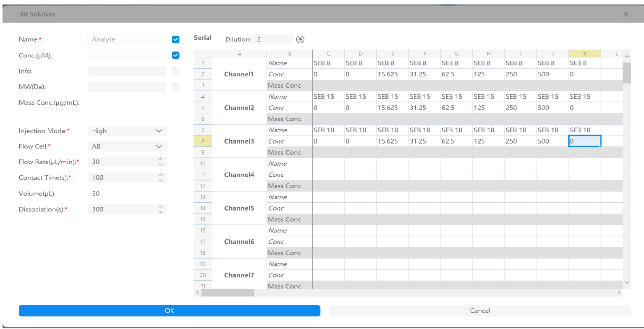The image size is (644, 329).
Task: Click the vertical scrollbar down arrow
Action: (x=627, y=282)
